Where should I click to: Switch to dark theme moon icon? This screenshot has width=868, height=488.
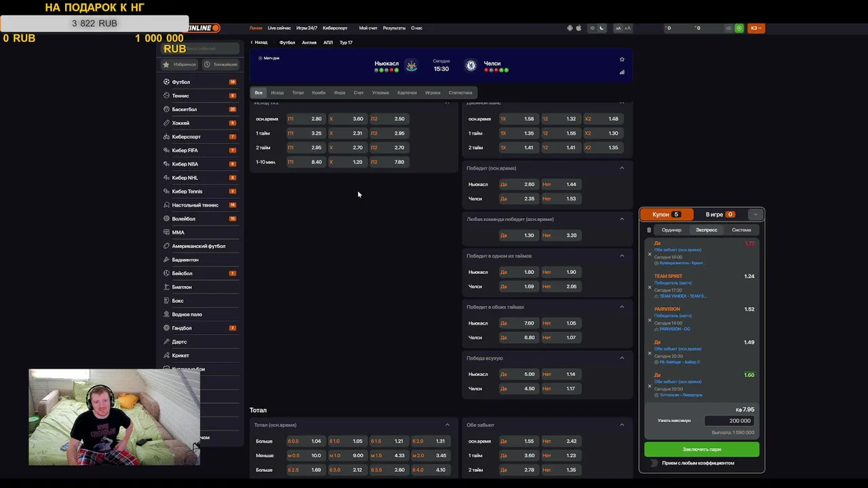601,28
